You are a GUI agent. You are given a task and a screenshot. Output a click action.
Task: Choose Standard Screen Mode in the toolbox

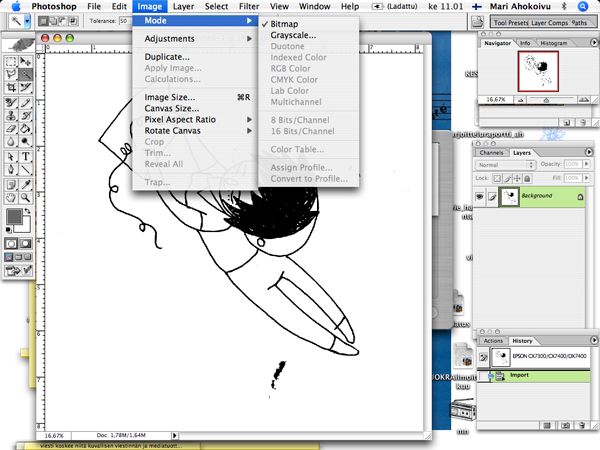(9, 257)
